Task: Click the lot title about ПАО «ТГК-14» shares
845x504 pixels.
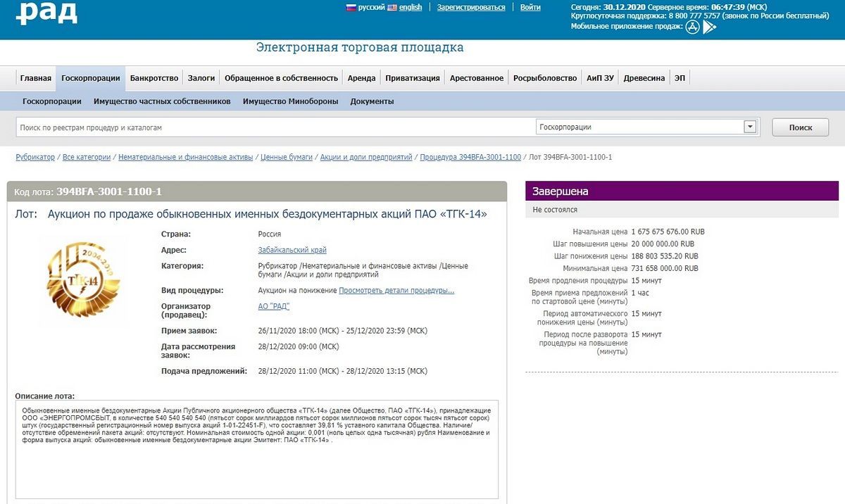Action: [267, 214]
